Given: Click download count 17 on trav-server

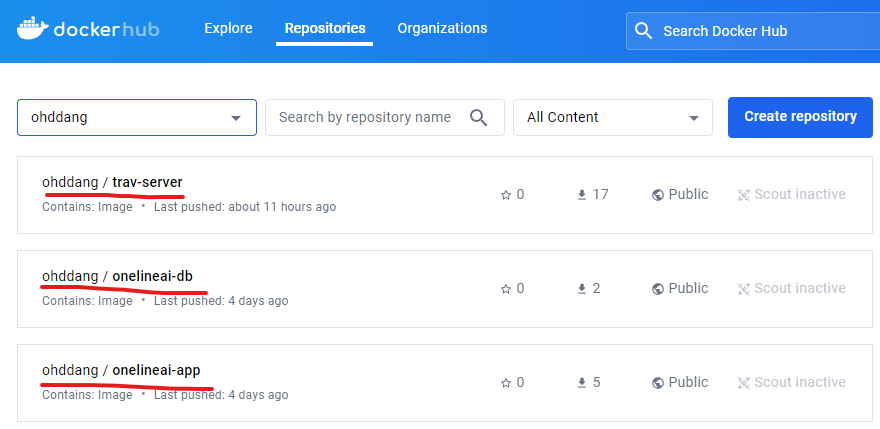Looking at the screenshot, I should (600, 194).
